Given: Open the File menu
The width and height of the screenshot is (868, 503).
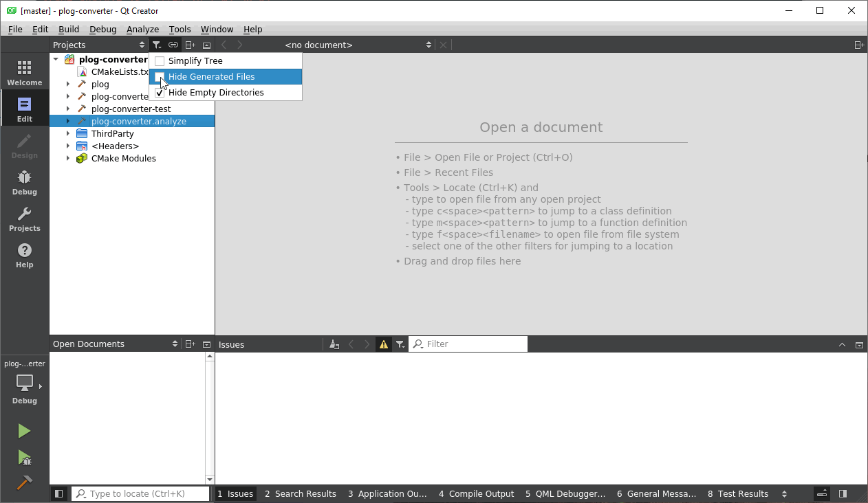Looking at the screenshot, I should (15, 29).
